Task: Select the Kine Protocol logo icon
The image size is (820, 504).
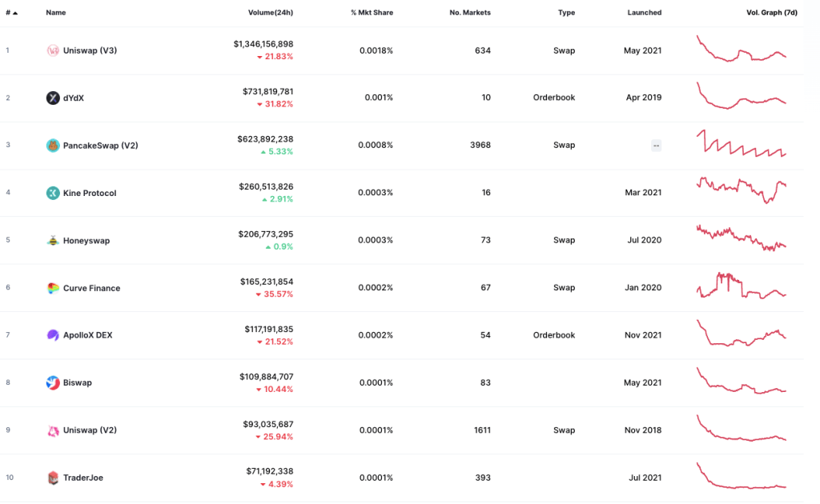Action: click(x=53, y=193)
